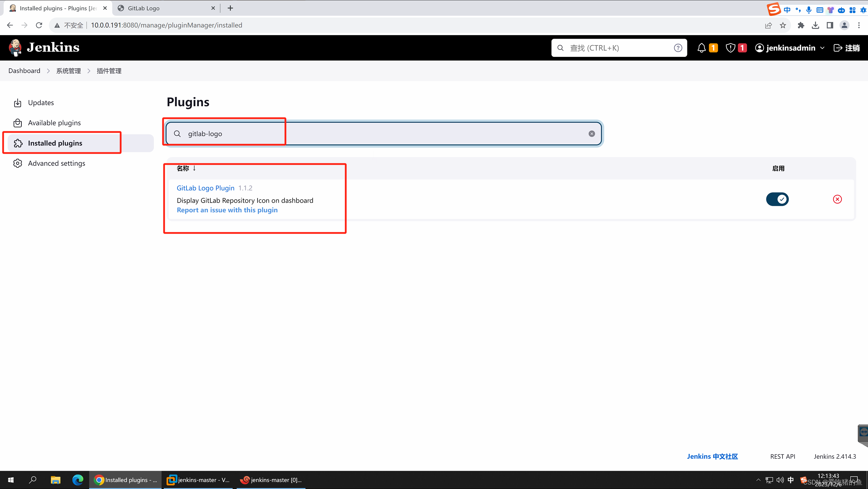Bookmark this page with the star icon
Screen dimensions: 868x489
pos(783,25)
